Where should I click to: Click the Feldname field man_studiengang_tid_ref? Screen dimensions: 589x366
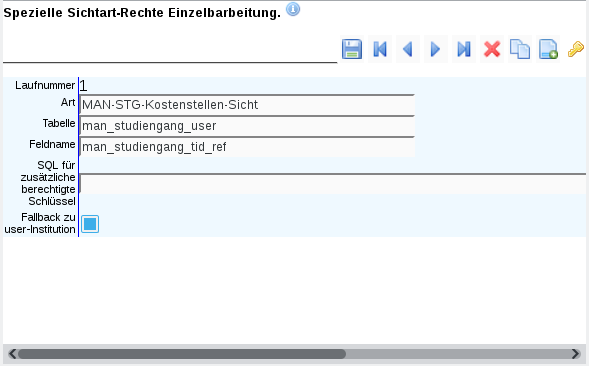tap(247, 147)
